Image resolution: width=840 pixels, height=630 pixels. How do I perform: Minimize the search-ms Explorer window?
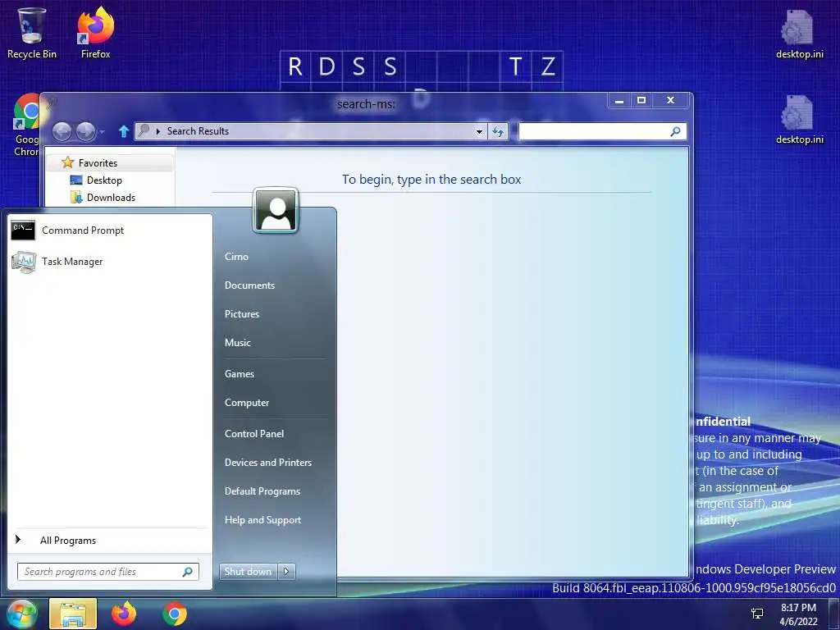point(619,100)
